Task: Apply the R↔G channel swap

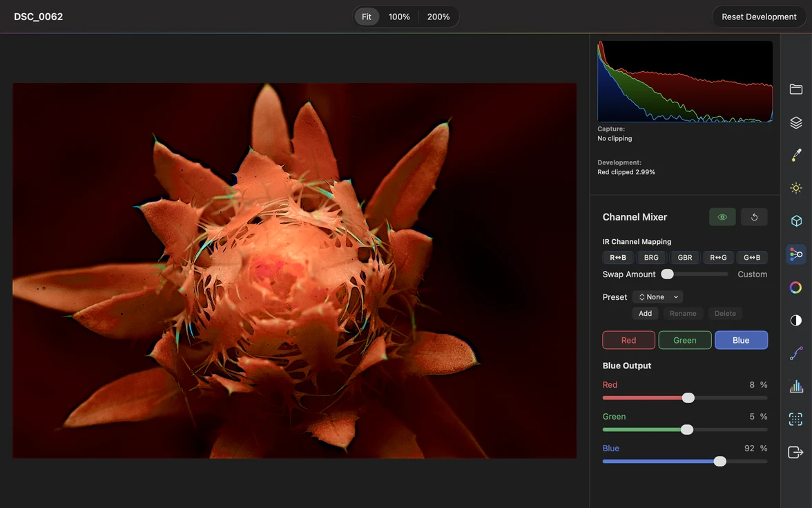Action: click(718, 258)
